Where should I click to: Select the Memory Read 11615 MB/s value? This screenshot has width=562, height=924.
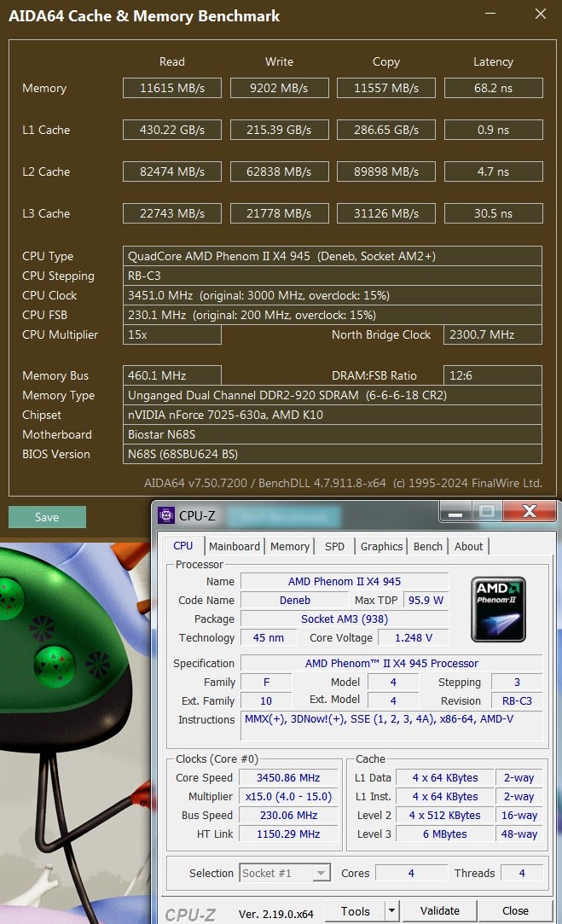pyautogui.click(x=172, y=88)
